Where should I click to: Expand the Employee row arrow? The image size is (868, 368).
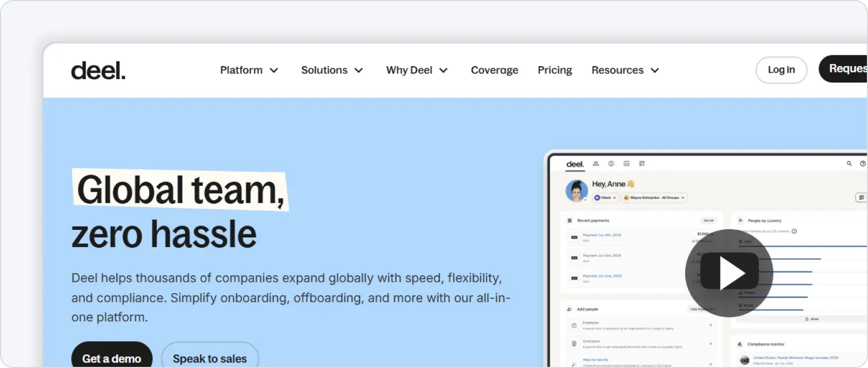(x=711, y=325)
